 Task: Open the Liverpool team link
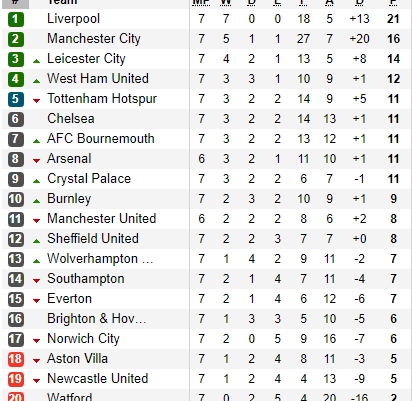point(73,19)
